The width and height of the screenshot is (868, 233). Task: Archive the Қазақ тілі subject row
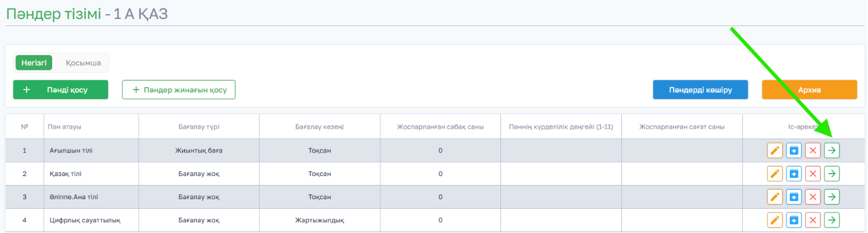794,174
